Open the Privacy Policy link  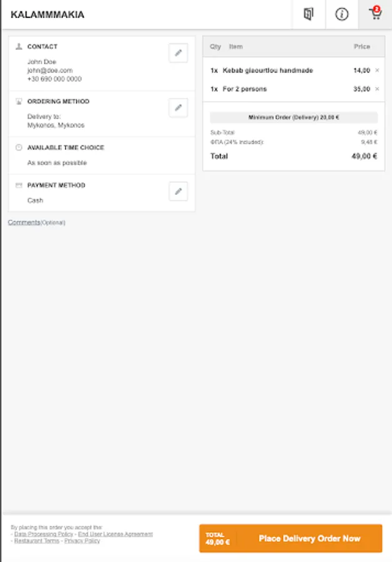[x=82, y=541]
